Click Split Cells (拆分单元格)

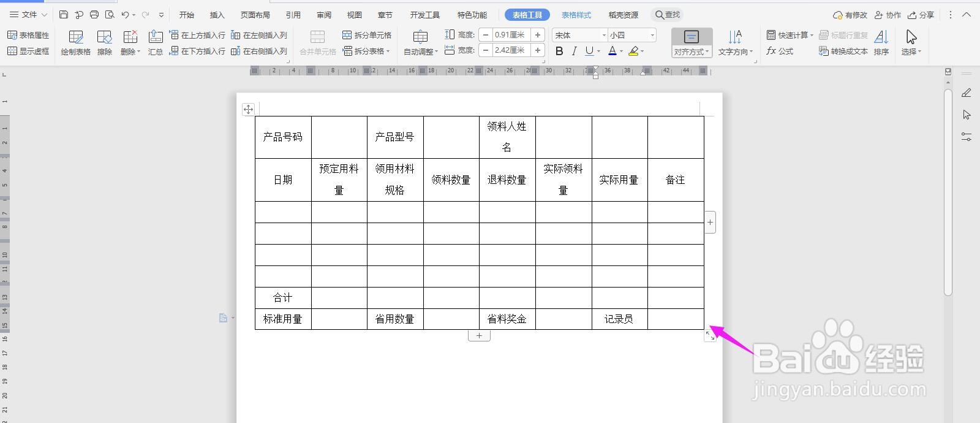pos(367,36)
